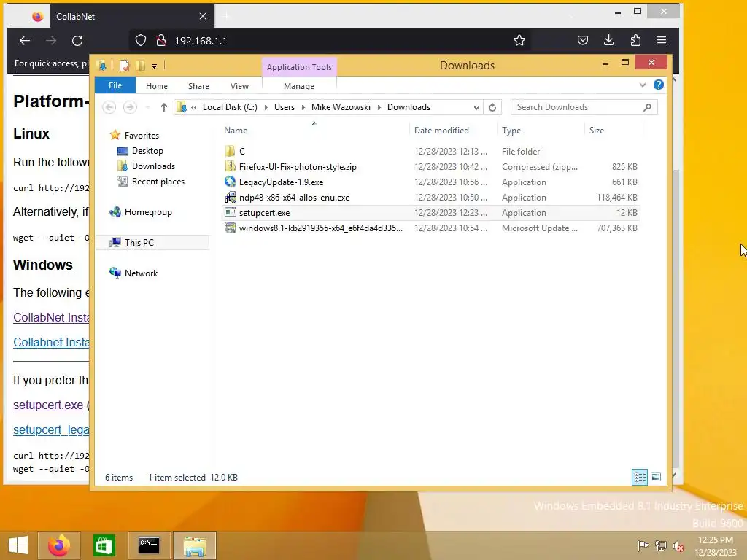Click the Application Tools contextual tab

click(299, 67)
